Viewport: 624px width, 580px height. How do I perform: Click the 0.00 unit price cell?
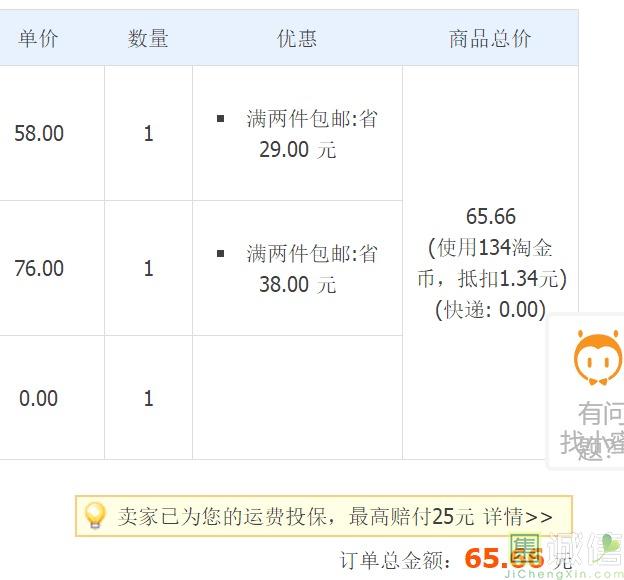(39, 398)
